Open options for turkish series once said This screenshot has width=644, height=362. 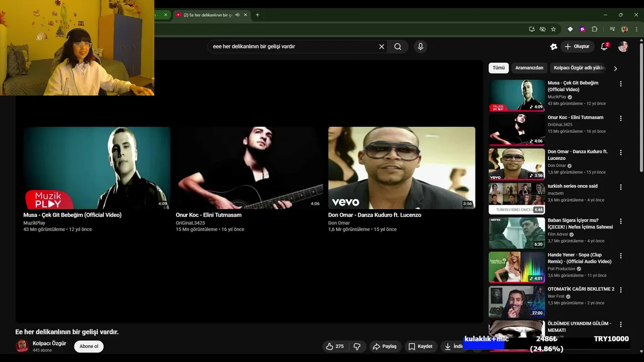[x=620, y=187]
